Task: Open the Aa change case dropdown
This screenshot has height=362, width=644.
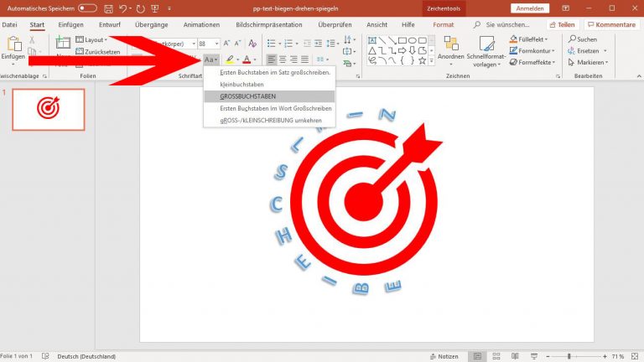Action: click(x=211, y=59)
